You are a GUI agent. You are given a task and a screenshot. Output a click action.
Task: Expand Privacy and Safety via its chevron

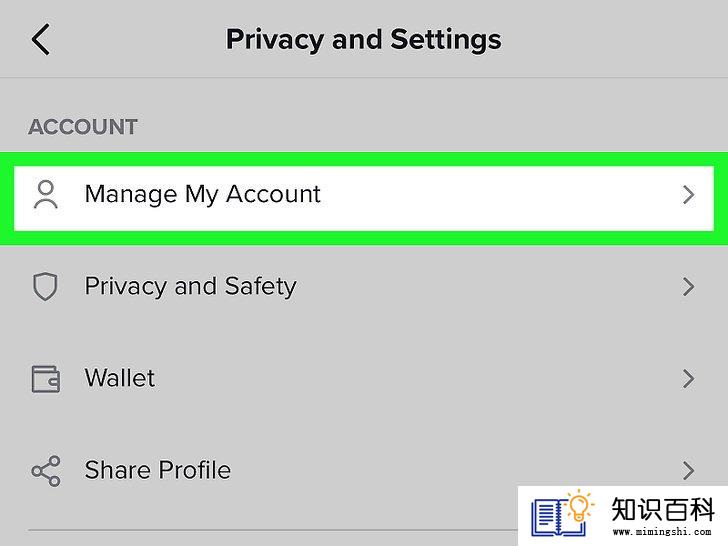point(689,286)
